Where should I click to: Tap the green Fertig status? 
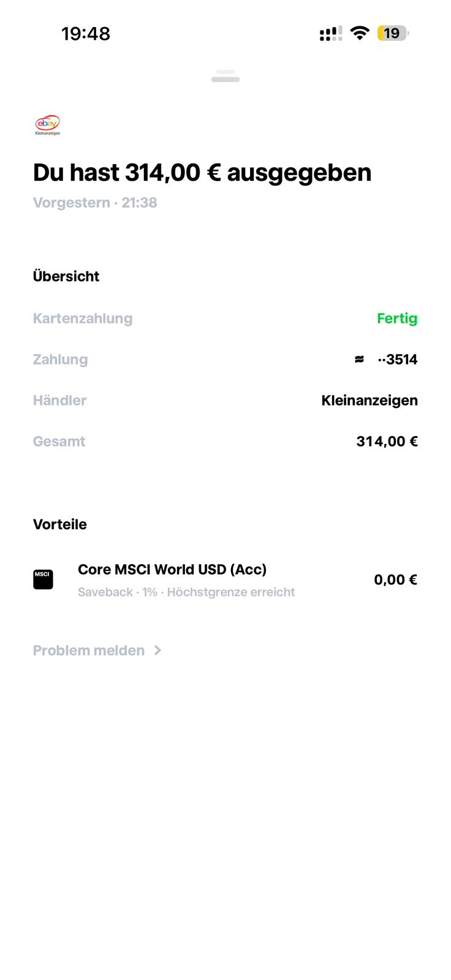[x=397, y=318]
